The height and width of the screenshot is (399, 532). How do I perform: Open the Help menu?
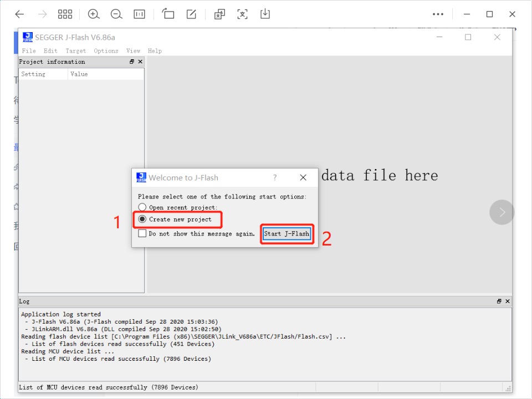tap(155, 51)
